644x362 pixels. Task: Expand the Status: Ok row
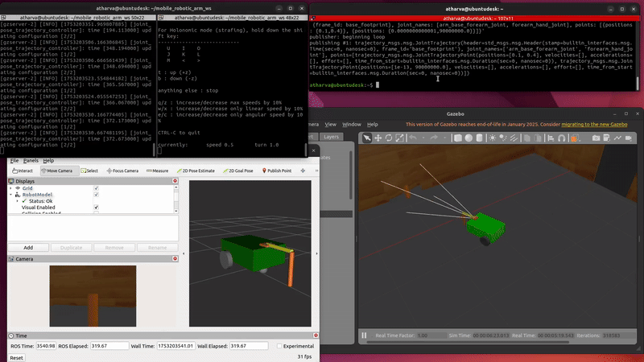pos(17,201)
